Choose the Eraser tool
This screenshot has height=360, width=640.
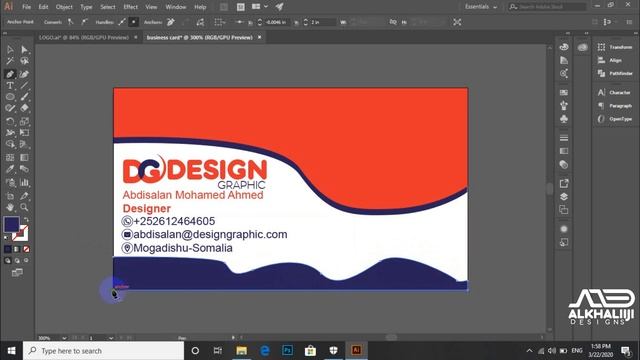coord(24,108)
